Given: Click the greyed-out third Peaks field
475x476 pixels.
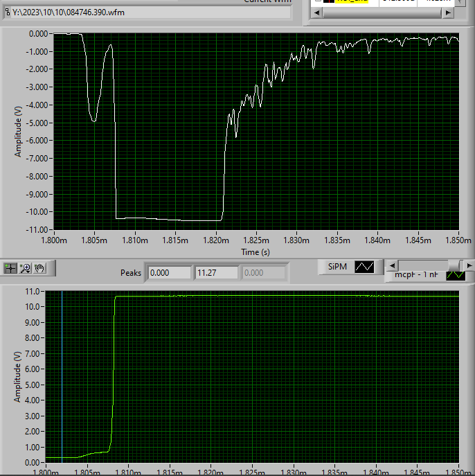Looking at the screenshot, I should [x=264, y=272].
